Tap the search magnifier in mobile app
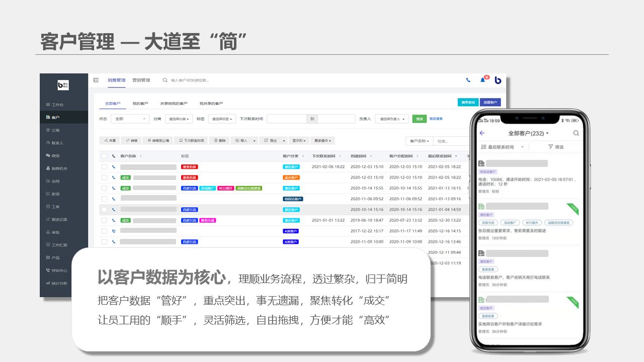Image resolution: width=644 pixels, height=362 pixels. click(576, 133)
